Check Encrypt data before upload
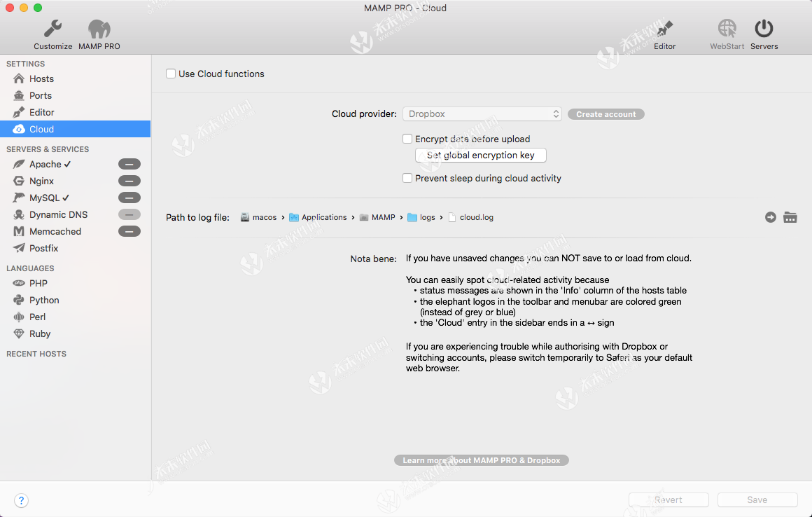812x517 pixels. [x=407, y=139]
